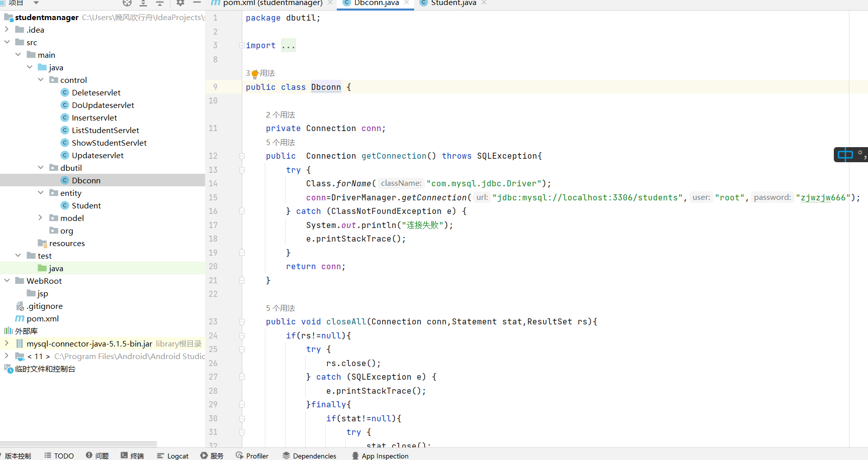The image size is (868, 460).
Task: Select the java folder under test
Action: pos(56,268)
